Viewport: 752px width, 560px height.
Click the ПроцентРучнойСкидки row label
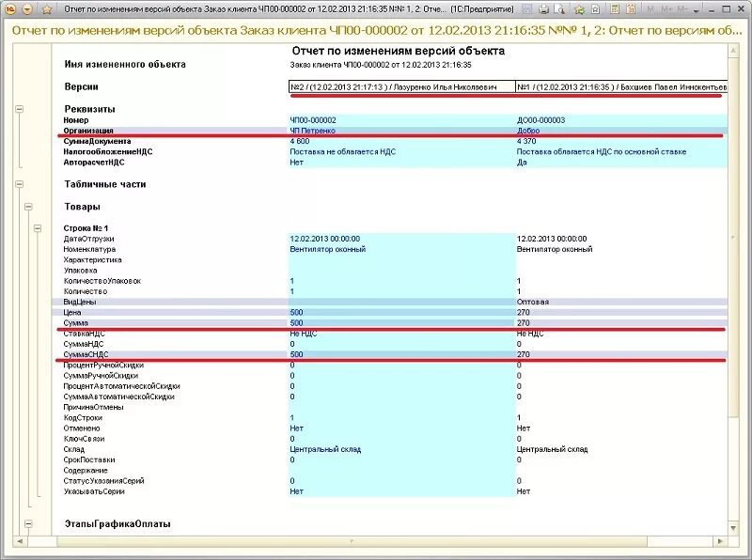pos(103,366)
